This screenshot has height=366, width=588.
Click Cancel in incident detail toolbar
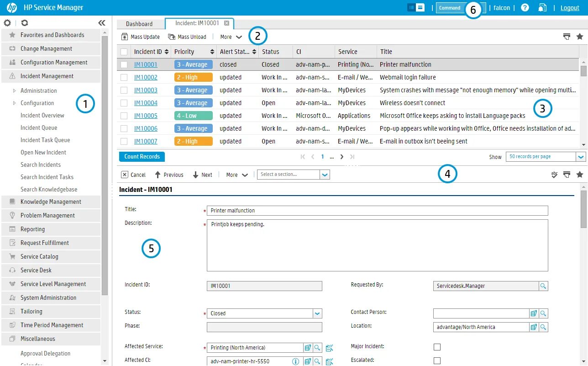point(133,175)
